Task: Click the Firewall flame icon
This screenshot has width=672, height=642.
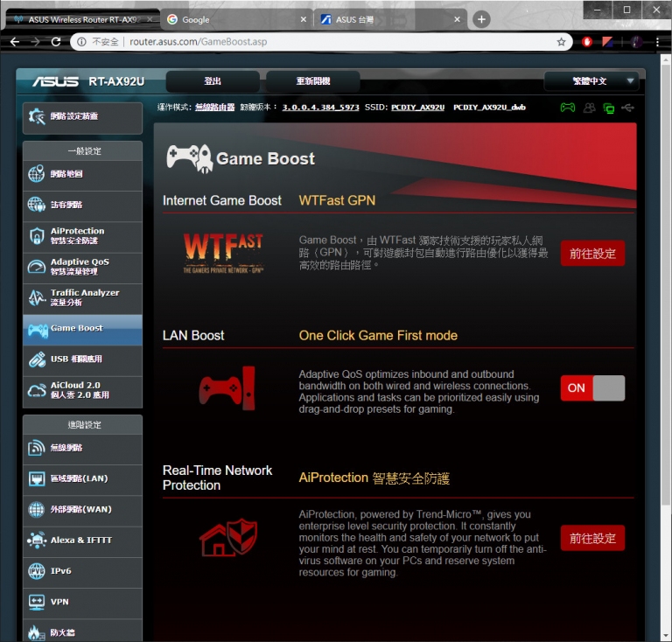Action: pos(37,632)
